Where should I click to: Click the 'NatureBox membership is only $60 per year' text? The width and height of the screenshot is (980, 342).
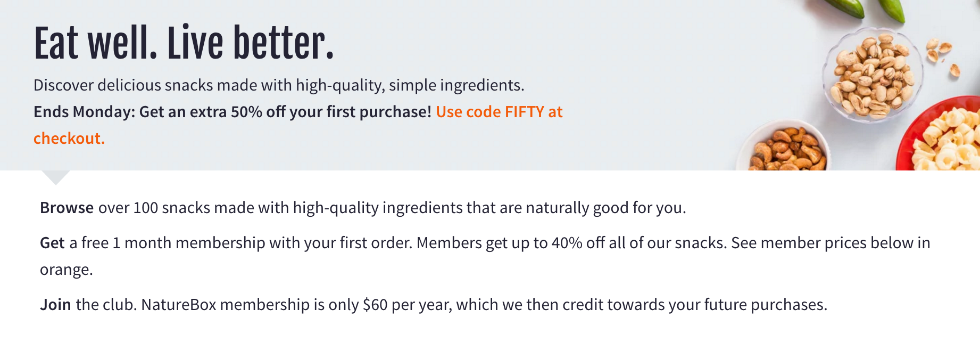(296, 305)
